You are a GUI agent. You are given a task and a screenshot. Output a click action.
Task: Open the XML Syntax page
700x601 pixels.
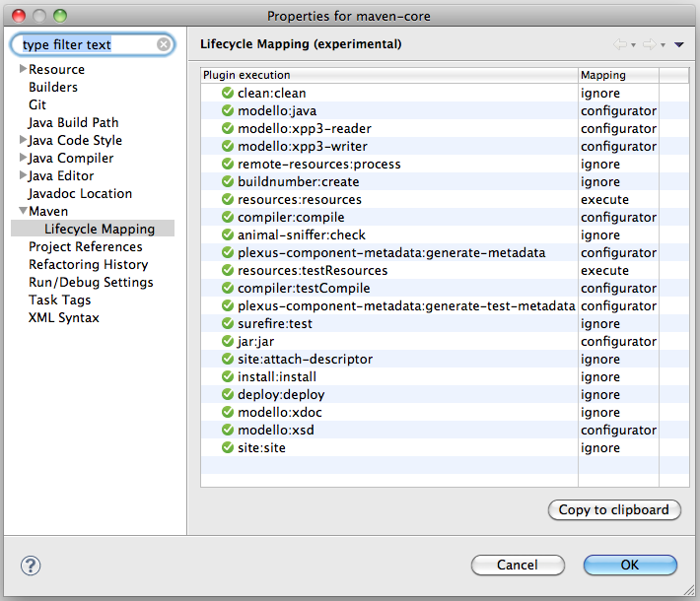click(x=64, y=317)
